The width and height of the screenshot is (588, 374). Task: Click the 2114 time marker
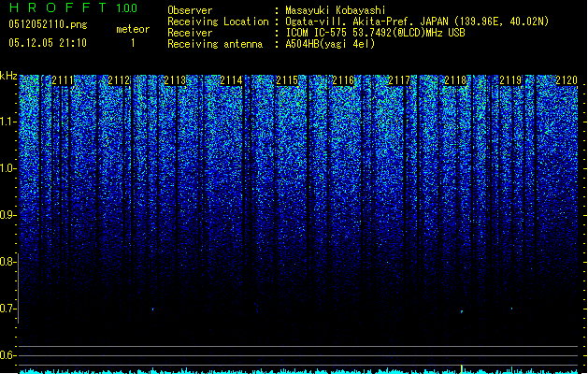pyautogui.click(x=231, y=80)
